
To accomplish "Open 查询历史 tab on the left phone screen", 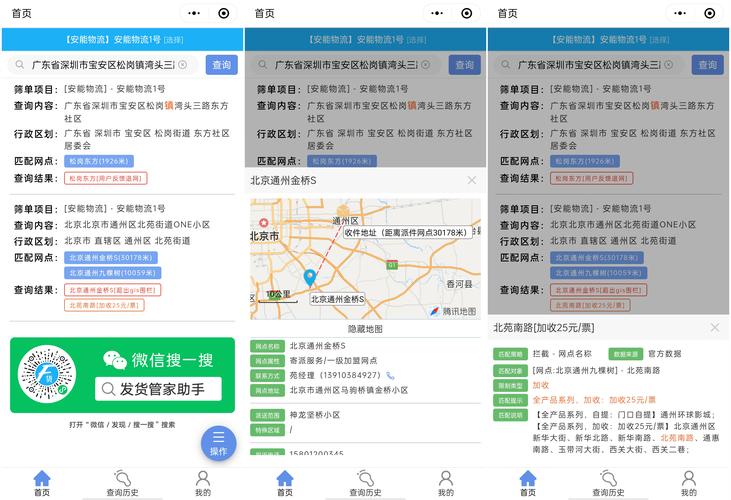I will coord(122,483).
